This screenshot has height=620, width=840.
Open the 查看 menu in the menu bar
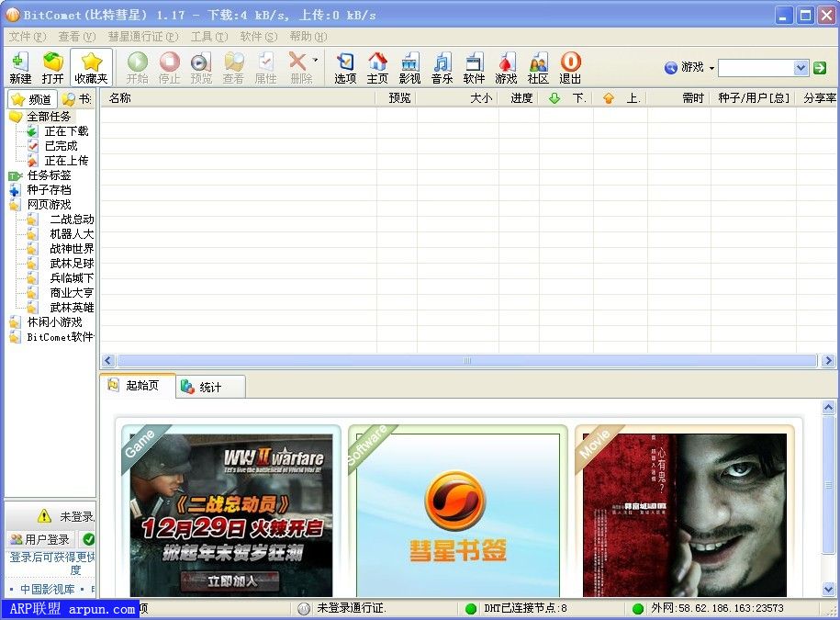tap(76, 37)
